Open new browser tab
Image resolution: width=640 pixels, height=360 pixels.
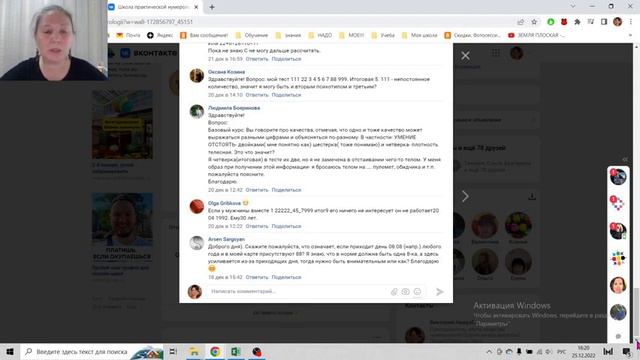(x=212, y=7)
